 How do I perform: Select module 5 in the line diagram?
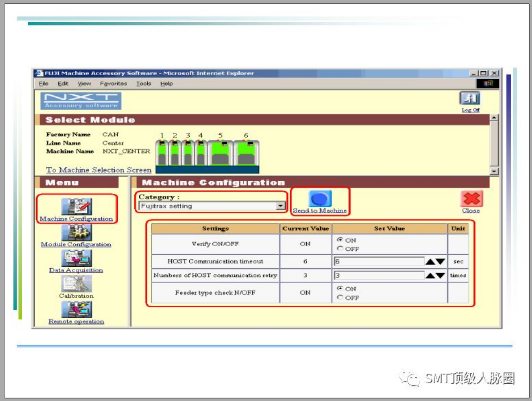coord(220,153)
